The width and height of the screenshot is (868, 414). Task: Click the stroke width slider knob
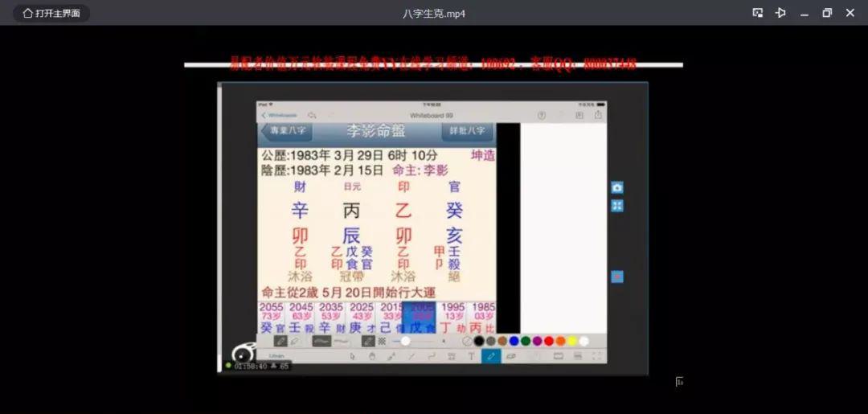[x=405, y=341]
